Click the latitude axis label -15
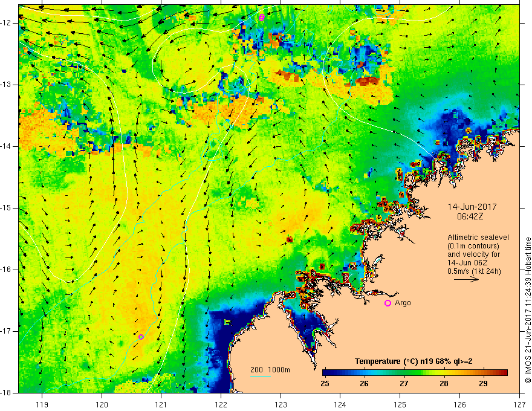 (7, 208)
